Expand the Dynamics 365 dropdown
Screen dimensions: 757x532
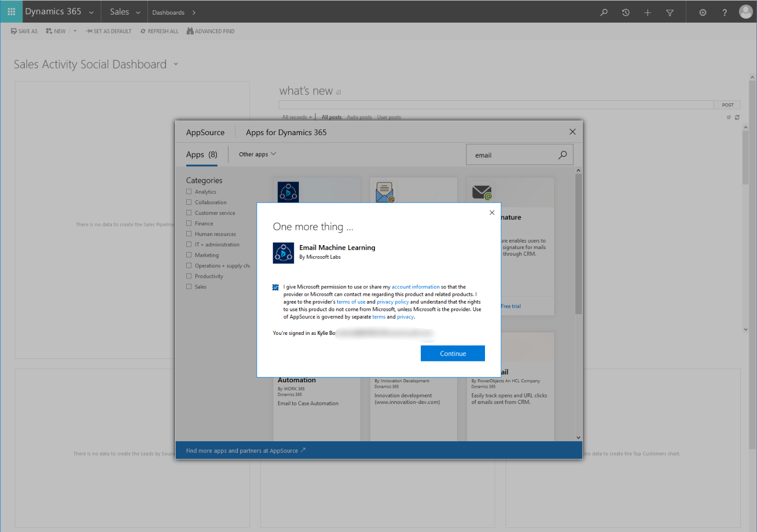(x=91, y=13)
